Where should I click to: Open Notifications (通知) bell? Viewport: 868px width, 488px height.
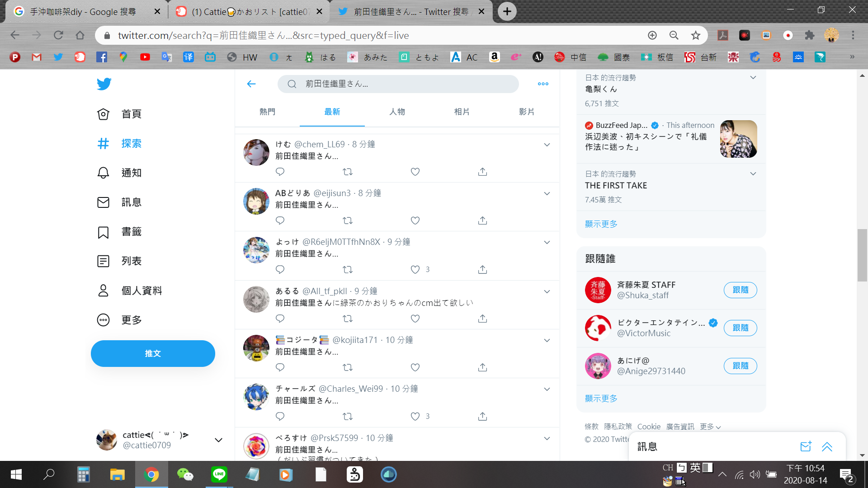pos(119,173)
